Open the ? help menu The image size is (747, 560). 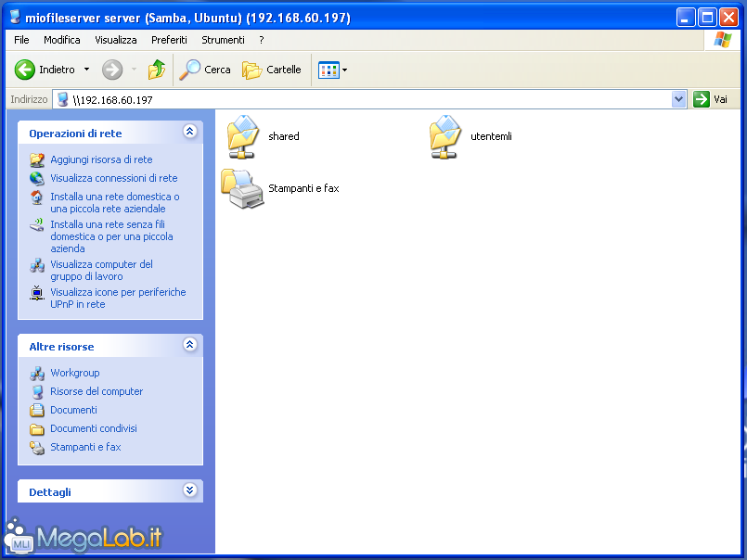[262, 40]
